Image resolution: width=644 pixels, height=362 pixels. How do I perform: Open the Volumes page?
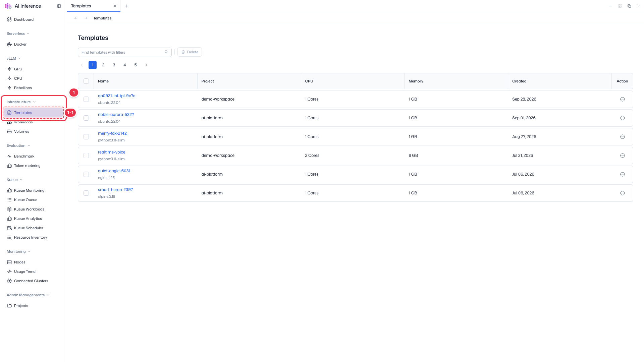pyautogui.click(x=21, y=131)
